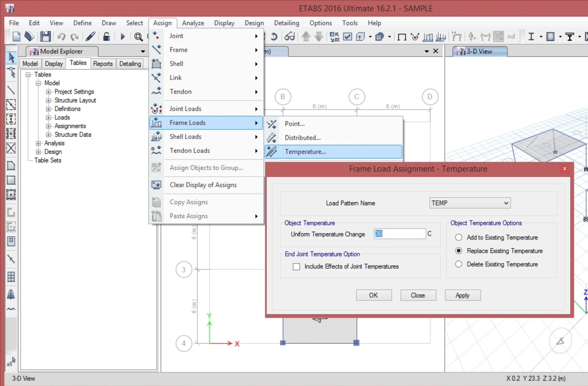Screen dimensions: 588x386
Task: Open the Analyze menu
Action: pos(193,23)
